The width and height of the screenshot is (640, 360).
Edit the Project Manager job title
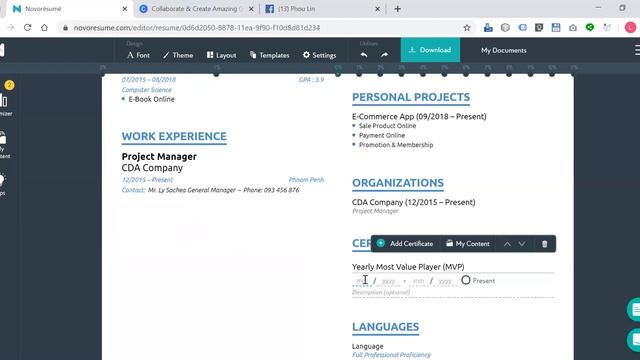click(x=159, y=157)
